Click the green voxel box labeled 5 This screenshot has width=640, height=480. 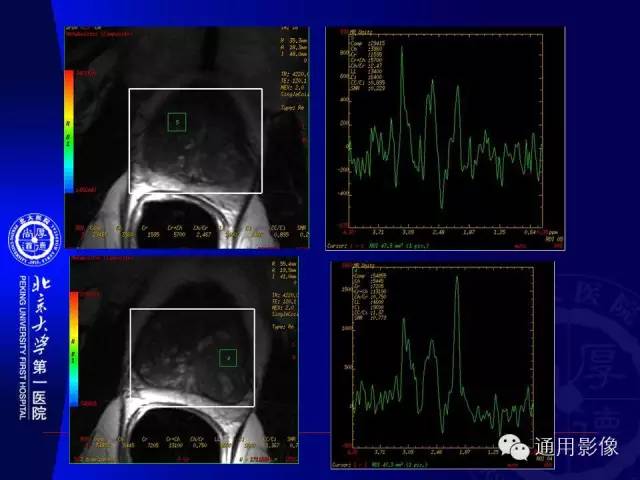click(177, 122)
